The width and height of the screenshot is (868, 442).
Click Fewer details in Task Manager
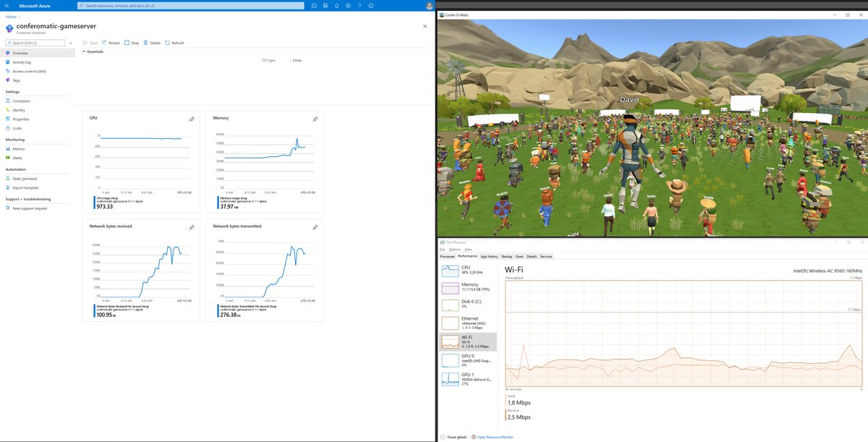(x=454, y=437)
